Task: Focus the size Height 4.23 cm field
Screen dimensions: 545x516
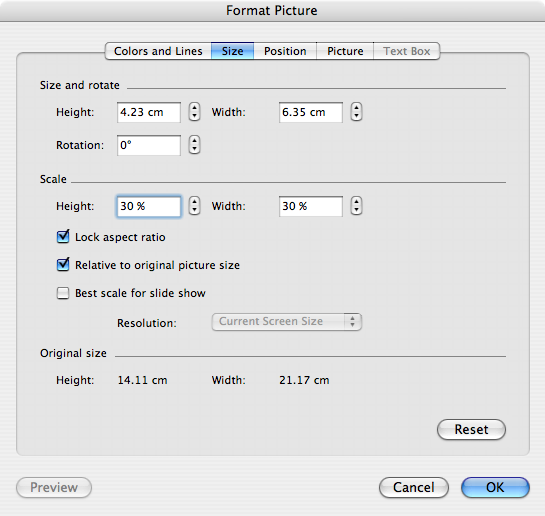Action: (x=149, y=112)
